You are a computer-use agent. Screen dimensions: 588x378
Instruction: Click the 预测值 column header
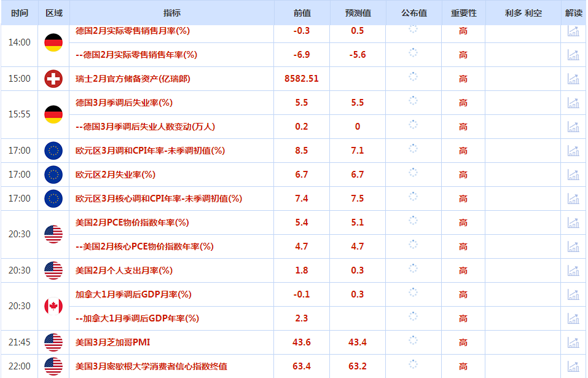click(x=358, y=13)
